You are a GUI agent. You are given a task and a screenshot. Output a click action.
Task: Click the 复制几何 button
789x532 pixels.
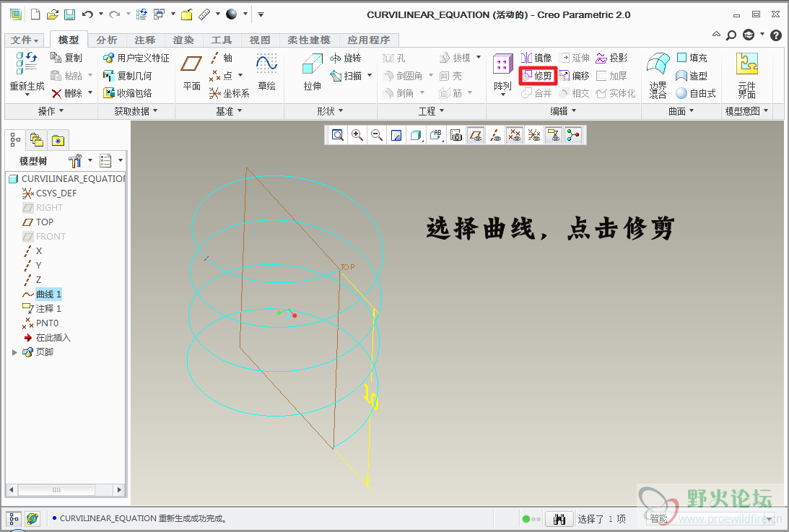coord(127,76)
